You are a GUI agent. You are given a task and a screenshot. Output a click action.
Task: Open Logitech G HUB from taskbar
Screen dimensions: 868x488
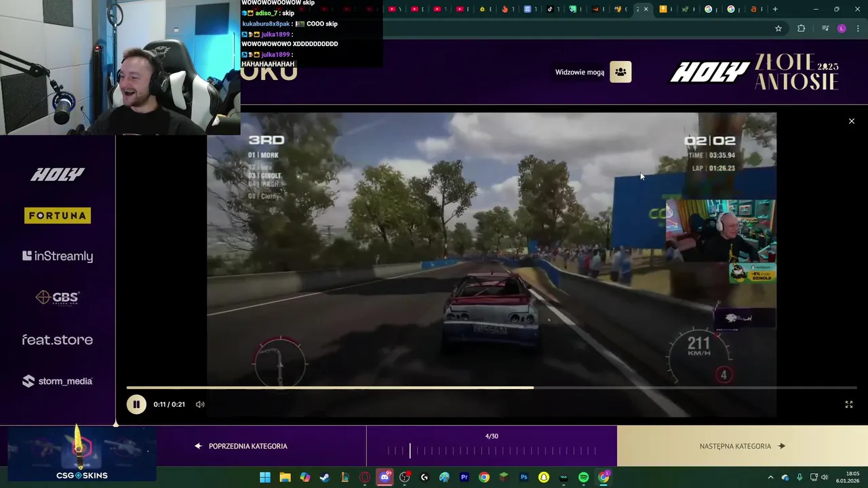tap(425, 477)
